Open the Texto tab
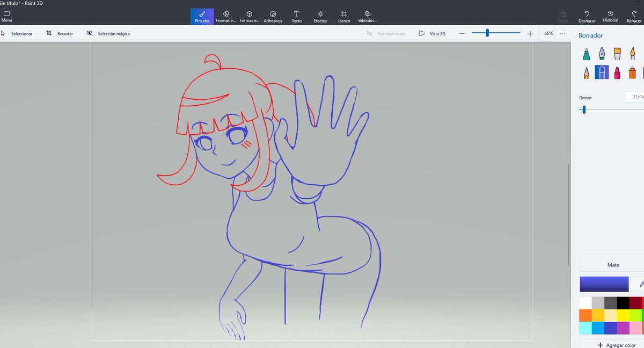 click(x=297, y=17)
